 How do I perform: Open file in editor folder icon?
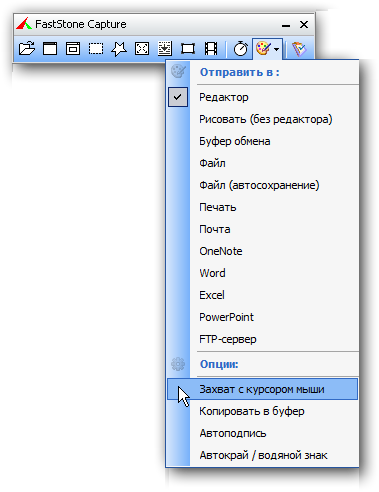(x=27, y=48)
